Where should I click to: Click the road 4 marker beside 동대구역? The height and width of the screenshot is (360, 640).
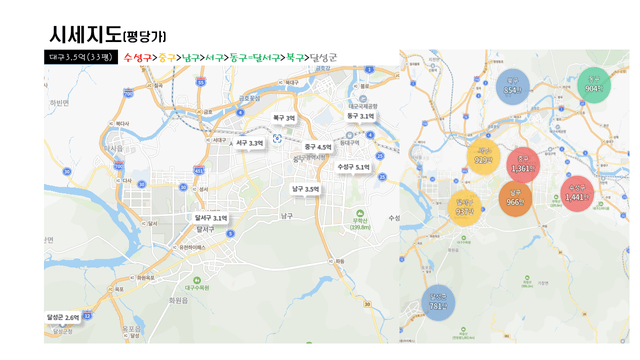coord(370,135)
